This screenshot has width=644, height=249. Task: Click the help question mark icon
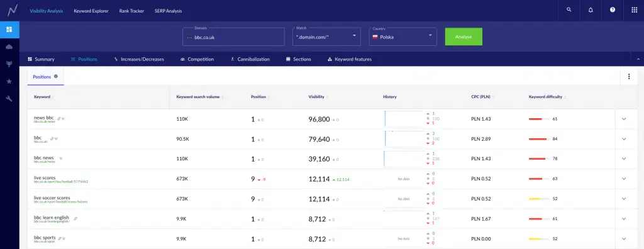point(613,10)
